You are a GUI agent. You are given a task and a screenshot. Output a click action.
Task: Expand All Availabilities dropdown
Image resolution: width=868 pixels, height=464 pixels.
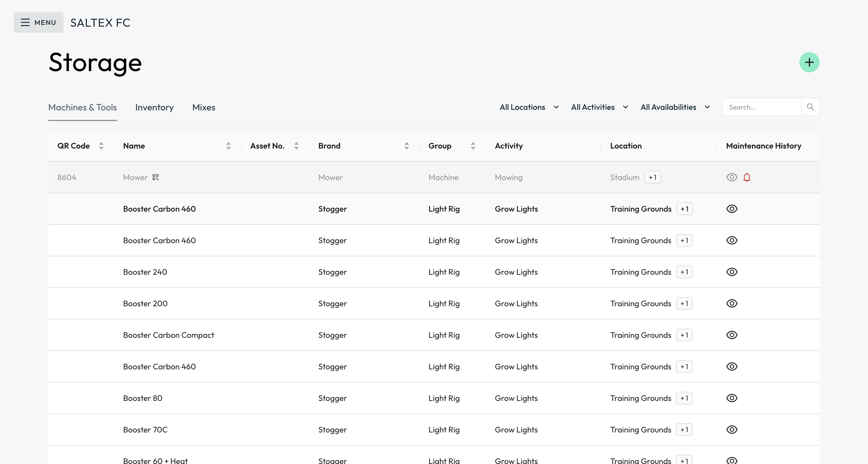coord(675,108)
